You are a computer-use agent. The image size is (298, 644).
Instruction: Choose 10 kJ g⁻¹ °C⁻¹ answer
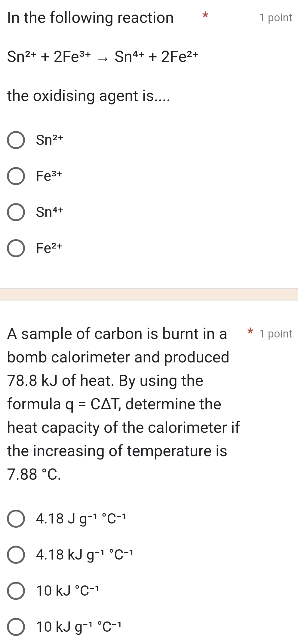tap(16, 626)
